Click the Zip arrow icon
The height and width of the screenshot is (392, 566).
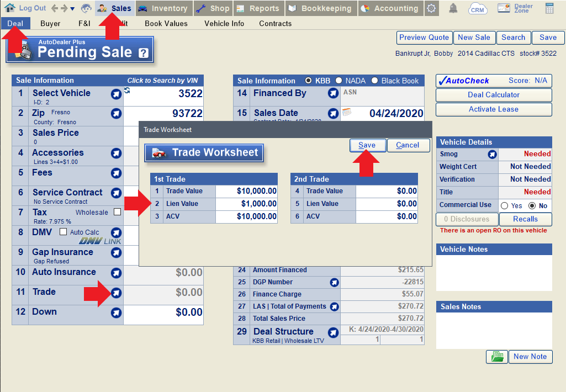(116, 114)
